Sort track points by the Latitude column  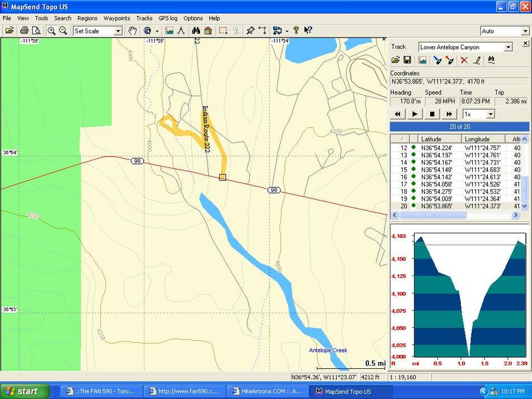[440, 139]
